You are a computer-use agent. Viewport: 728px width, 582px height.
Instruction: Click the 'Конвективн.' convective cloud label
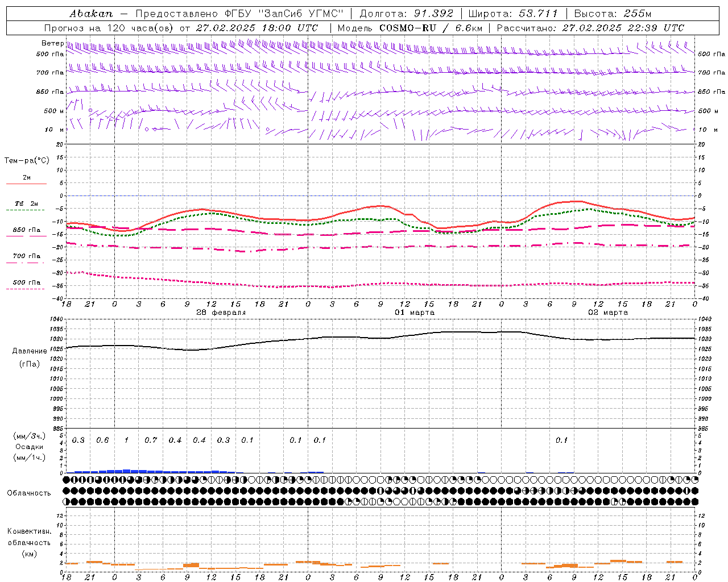29,531
